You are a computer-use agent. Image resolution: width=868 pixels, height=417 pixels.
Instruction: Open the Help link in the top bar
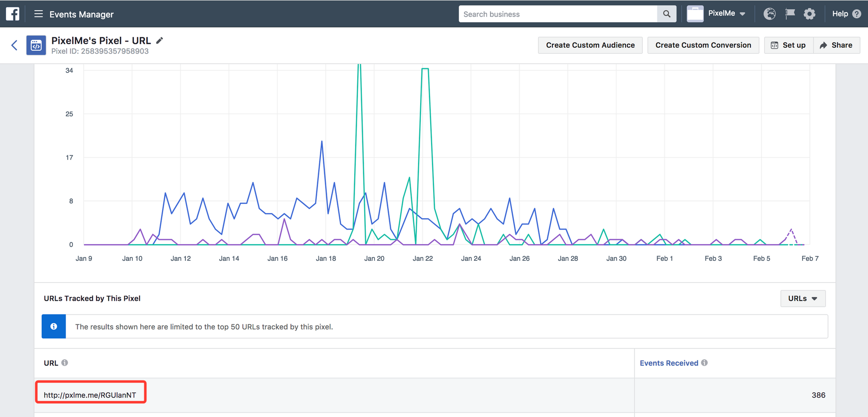click(840, 14)
